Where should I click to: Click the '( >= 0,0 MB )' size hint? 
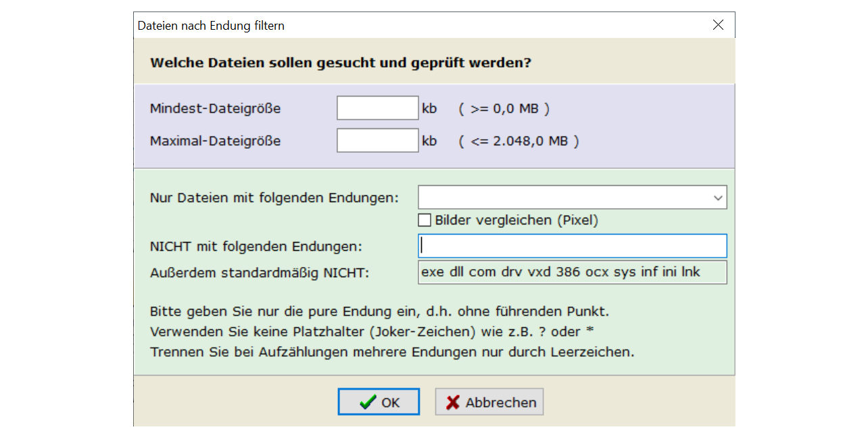click(504, 108)
